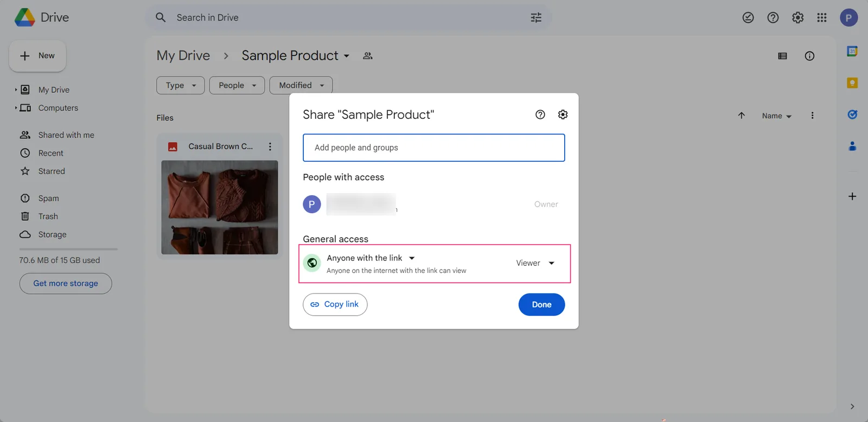Open Name sort dropdown
Screen dimensions: 868x422
coord(776,116)
